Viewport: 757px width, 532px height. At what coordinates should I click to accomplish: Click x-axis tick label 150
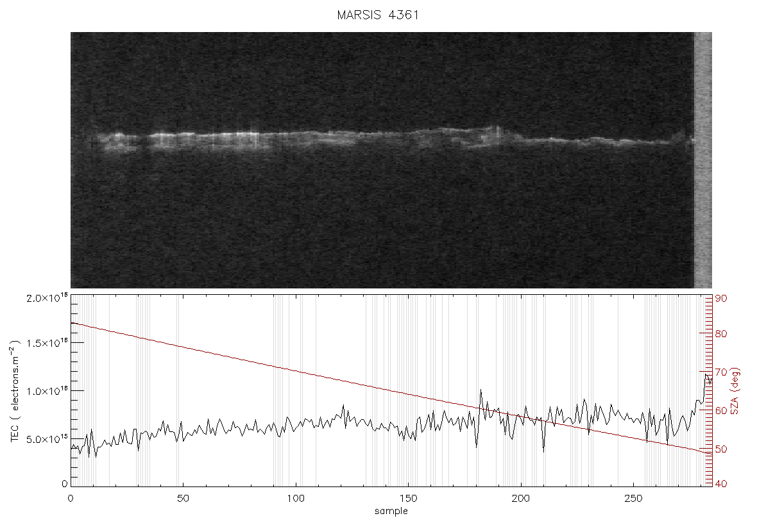pyautogui.click(x=409, y=498)
